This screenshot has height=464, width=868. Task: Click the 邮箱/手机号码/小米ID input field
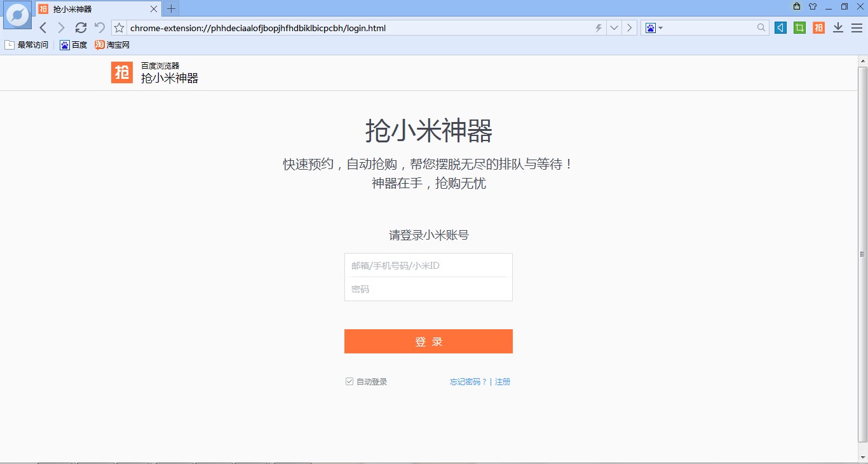(x=428, y=266)
